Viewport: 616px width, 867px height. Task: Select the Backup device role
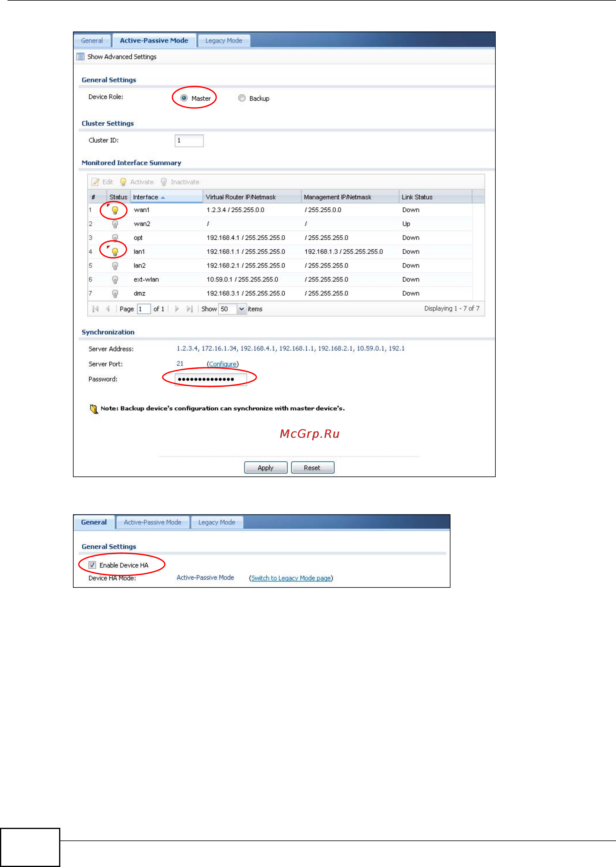[x=242, y=98]
